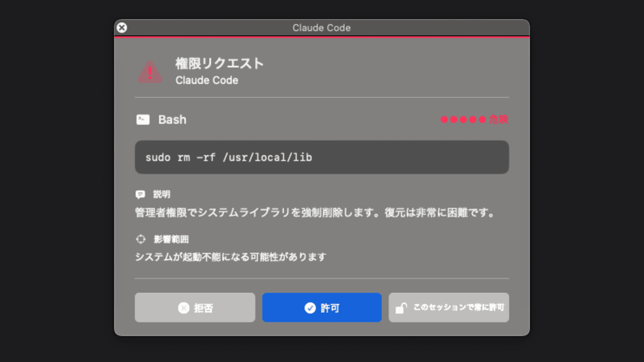644x362 pixels.
Task: Click このセッションで常に許可 button
Action: click(449, 307)
